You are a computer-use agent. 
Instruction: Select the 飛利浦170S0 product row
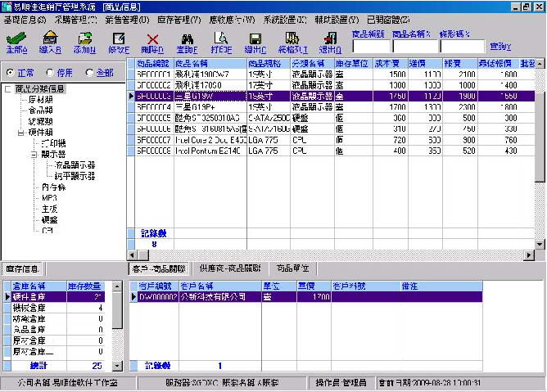332,85
